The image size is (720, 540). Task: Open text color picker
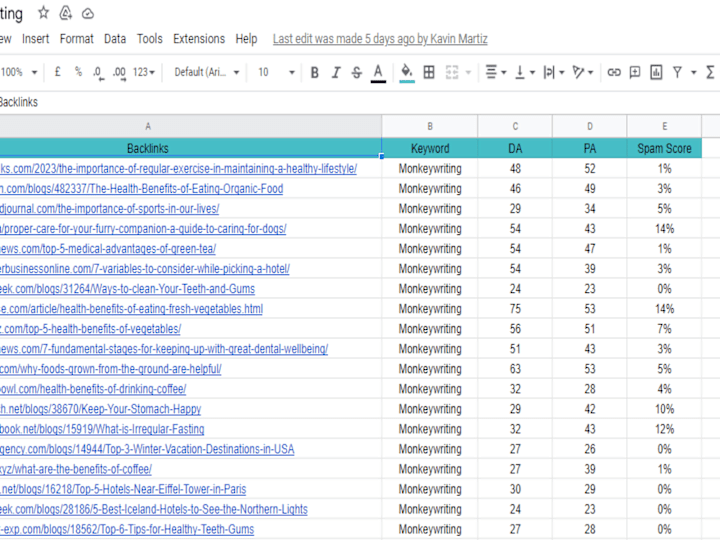pos(378,73)
